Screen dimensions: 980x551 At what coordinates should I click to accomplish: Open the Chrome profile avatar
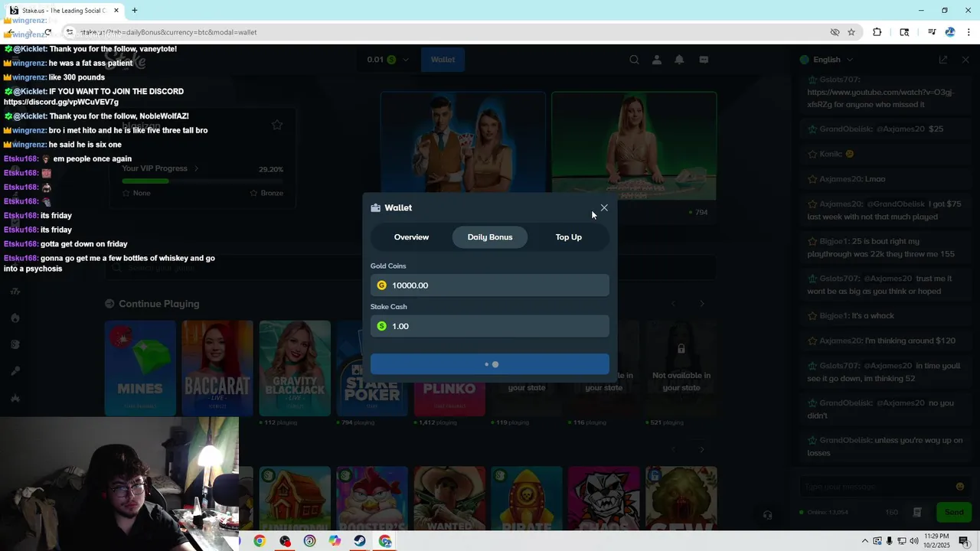click(x=950, y=32)
